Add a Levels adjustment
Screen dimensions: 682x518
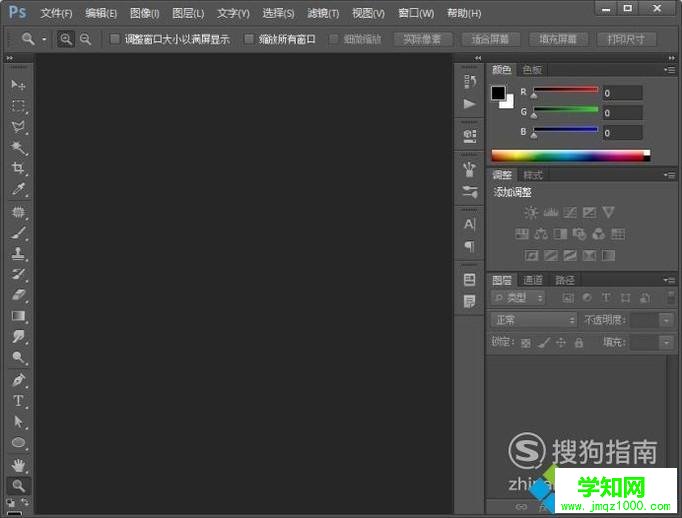[551, 213]
